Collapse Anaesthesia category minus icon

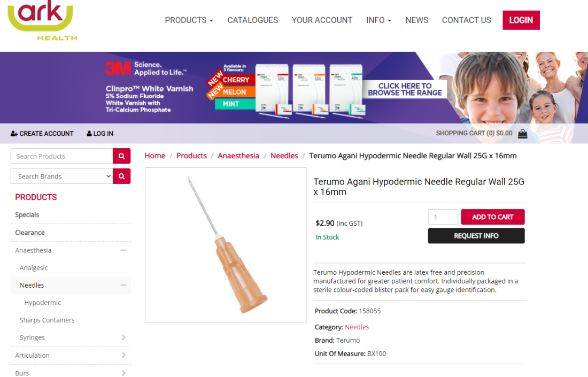point(124,250)
